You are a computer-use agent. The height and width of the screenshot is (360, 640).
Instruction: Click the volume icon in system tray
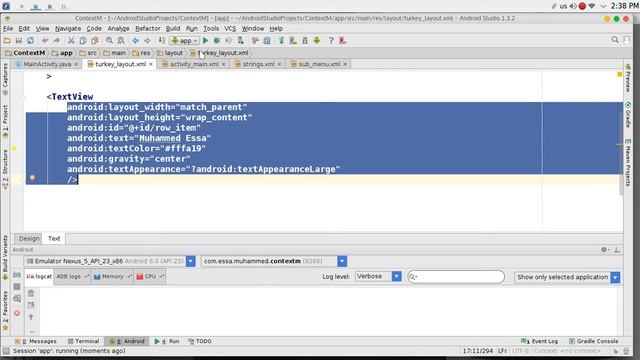tap(573, 6)
